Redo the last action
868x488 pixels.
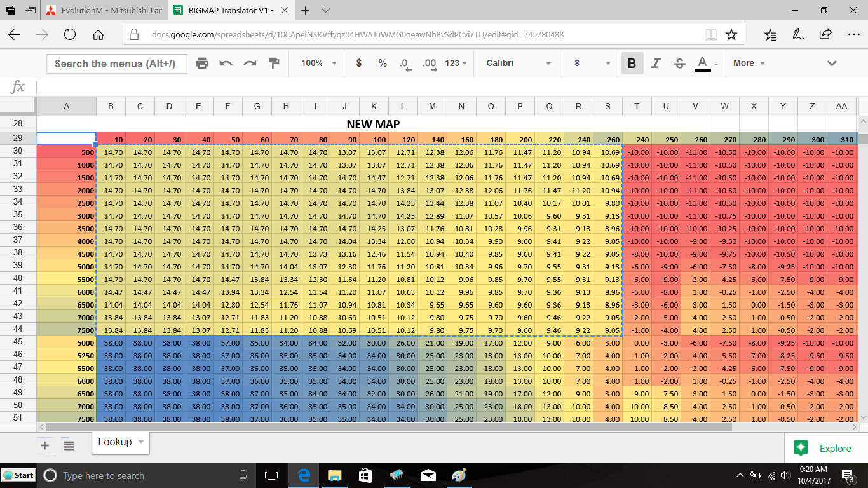tap(250, 63)
